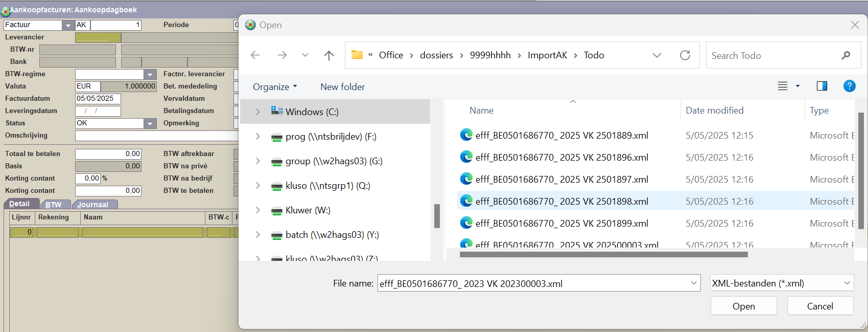Click the Up one level arrow
The image size is (868, 332).
click(x=329, y=55)
